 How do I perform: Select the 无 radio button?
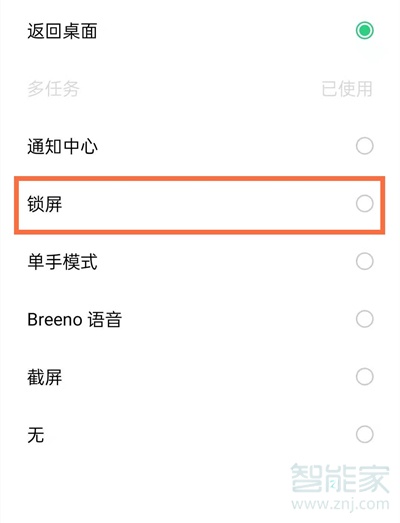click(x=364, y=435)
